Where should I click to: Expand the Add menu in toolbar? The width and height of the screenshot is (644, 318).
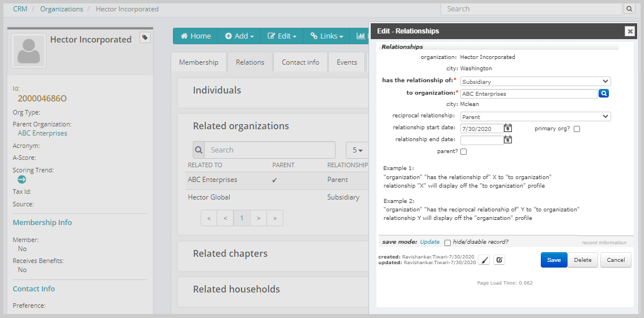click(x=239, y=36)
